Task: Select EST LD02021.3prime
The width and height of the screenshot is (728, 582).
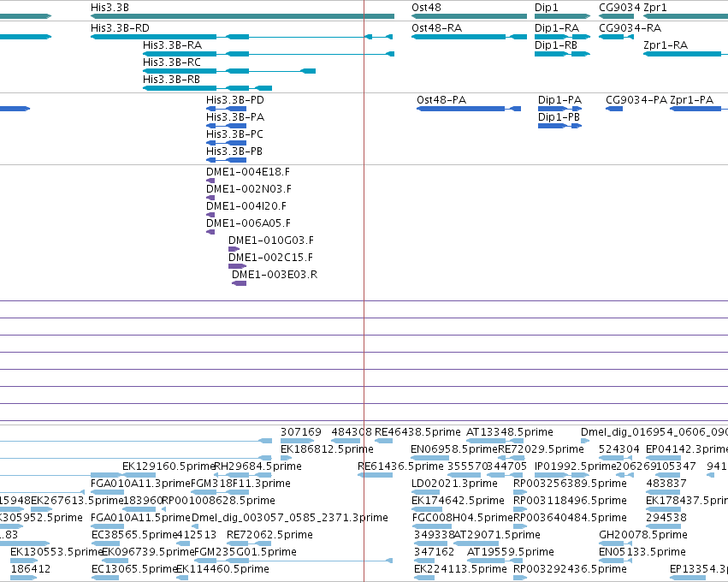Action: [425, 492]
